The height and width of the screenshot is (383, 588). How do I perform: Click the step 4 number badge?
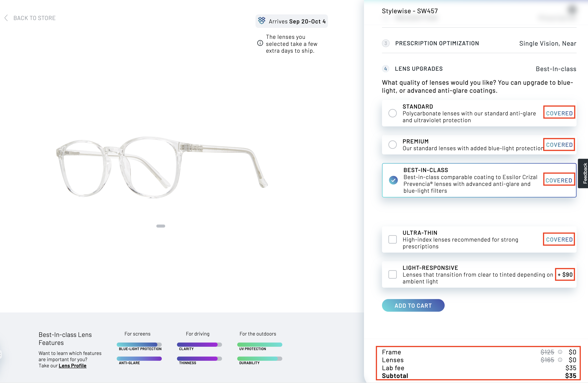click(x=385, y=69)
